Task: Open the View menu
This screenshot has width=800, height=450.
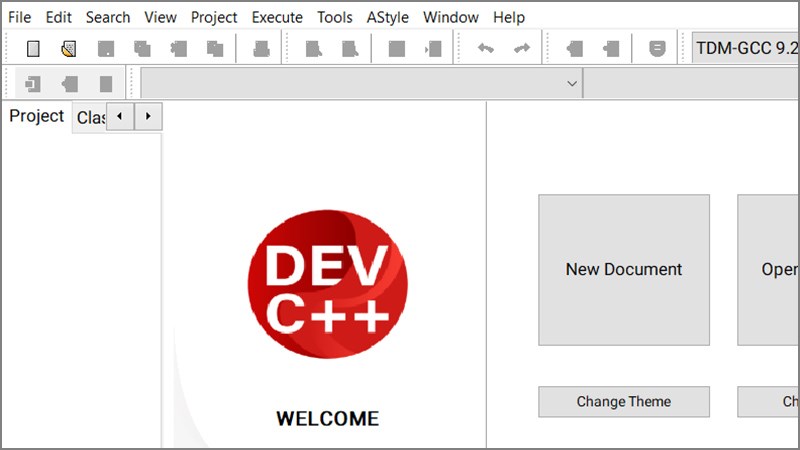Action: click(160, 17)
